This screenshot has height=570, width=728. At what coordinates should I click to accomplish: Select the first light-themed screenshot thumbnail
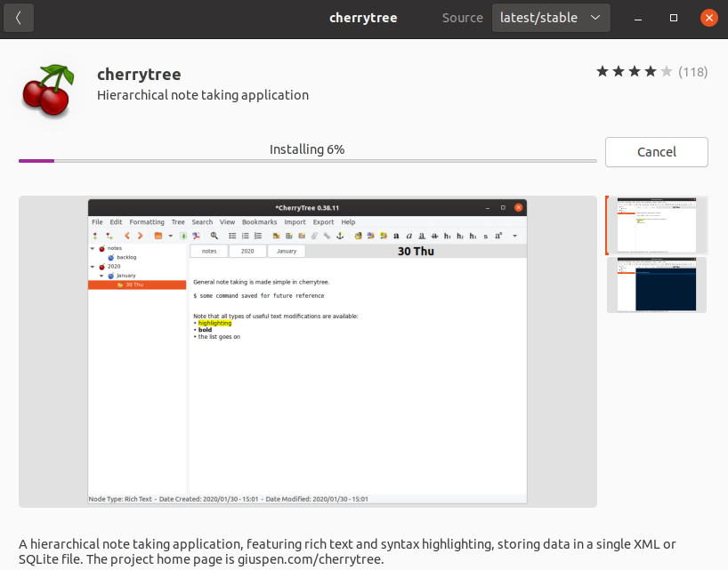click(657, 225)
